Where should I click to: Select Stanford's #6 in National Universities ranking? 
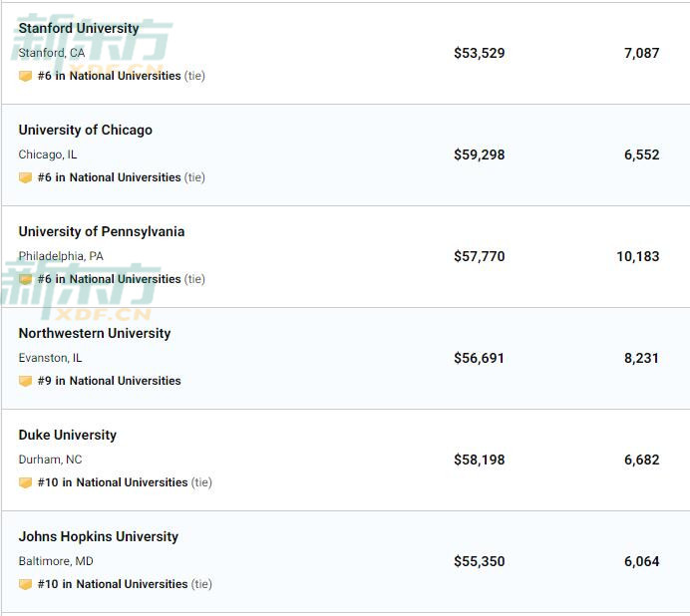[110, 76]
